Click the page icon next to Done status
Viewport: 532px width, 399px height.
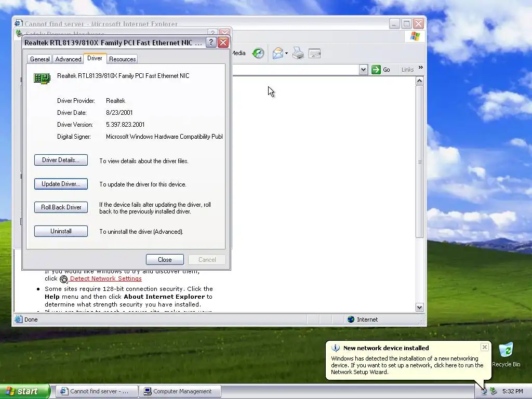point(18,320)
